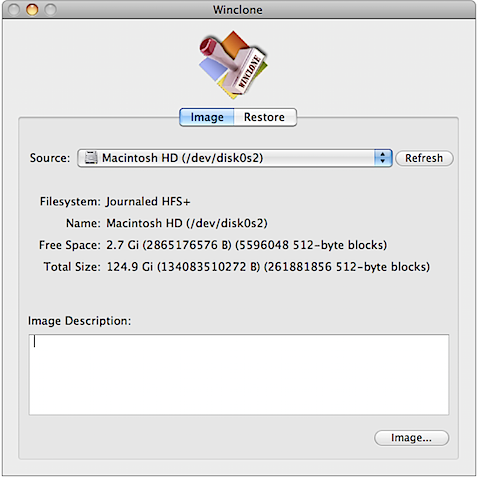The image size is (478, 478).
Task: Open the Source Macintosh HD dropdown
Action: pyautogui.click(x=235, y=158)
